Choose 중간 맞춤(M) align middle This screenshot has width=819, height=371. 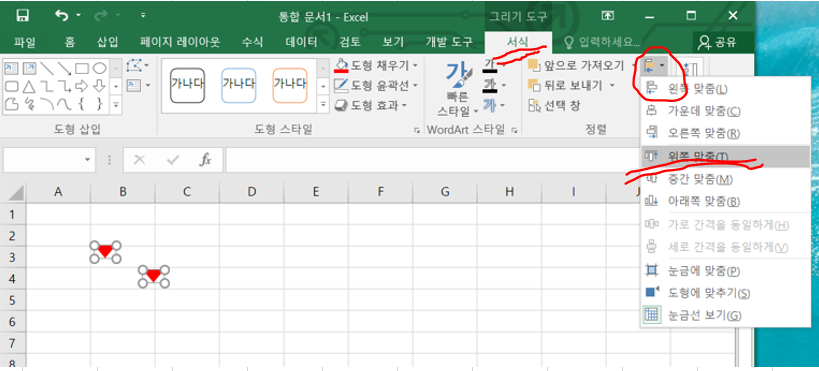(x=725, y=179)
